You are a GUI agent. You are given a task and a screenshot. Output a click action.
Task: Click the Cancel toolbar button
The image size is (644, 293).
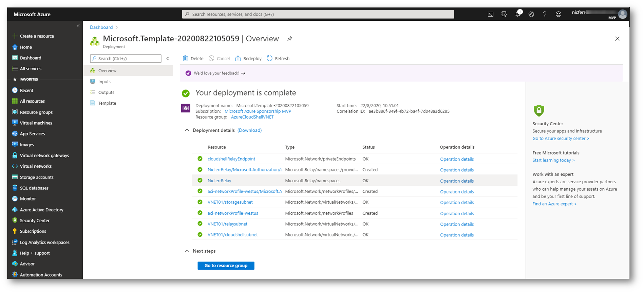[x=219, y=59]
